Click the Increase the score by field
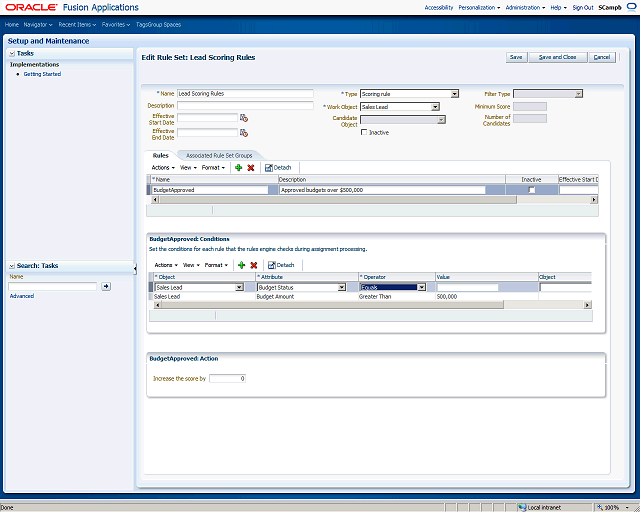This screenshot has height=512, width=640. point(227,378)
